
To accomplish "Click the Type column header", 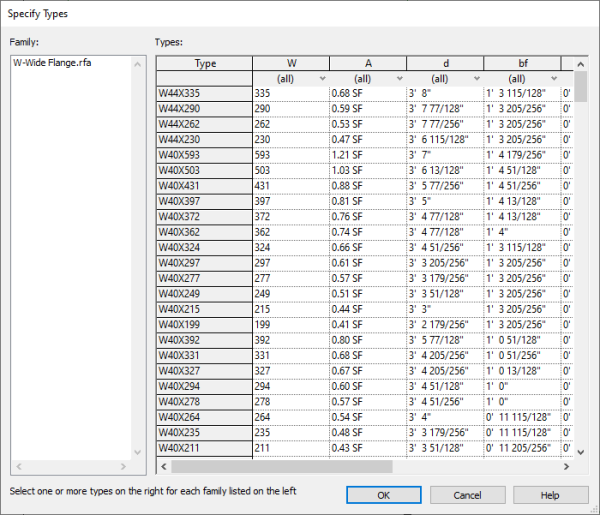I will pyautogui.click(x=205, y=63).
